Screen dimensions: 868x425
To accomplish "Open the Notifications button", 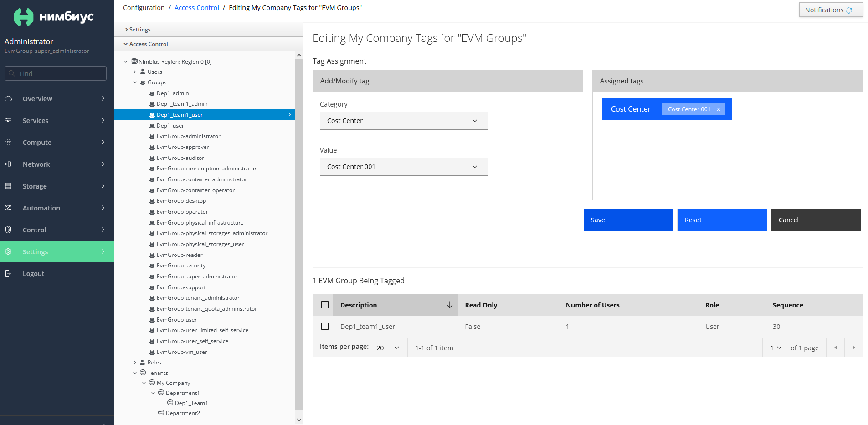I will [831, 10].
